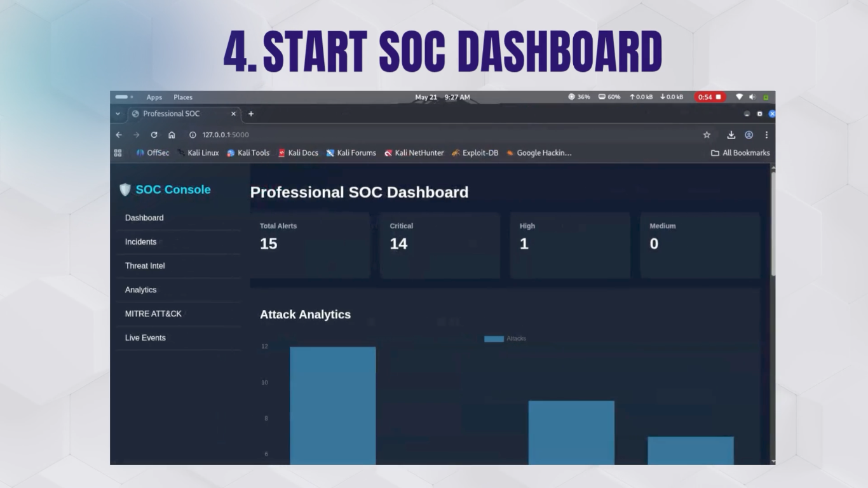Image resolution: width=868 pixels, height=488 pixels.
Task: Open the volume speaker tray icon
Action: (752, 97)
